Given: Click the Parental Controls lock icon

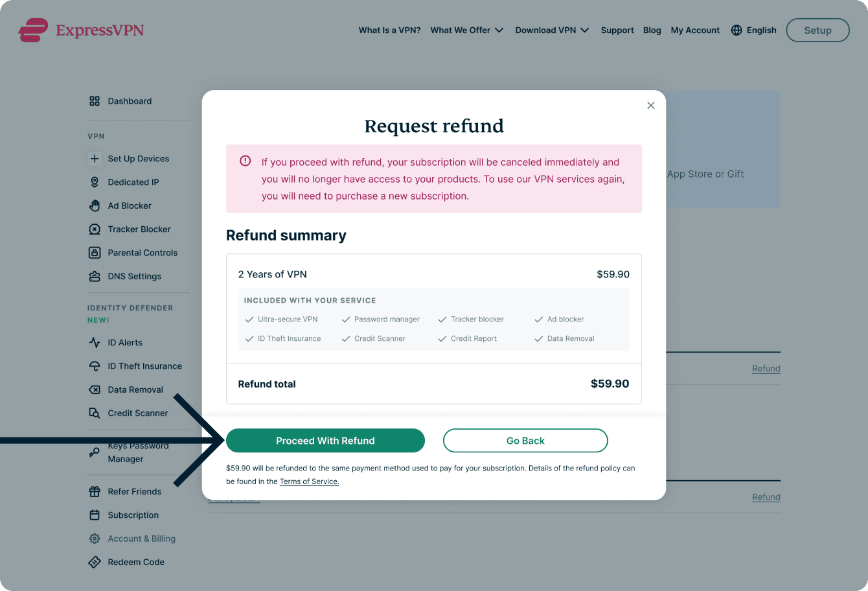Looking at the screenshot, I should point(95,253).
